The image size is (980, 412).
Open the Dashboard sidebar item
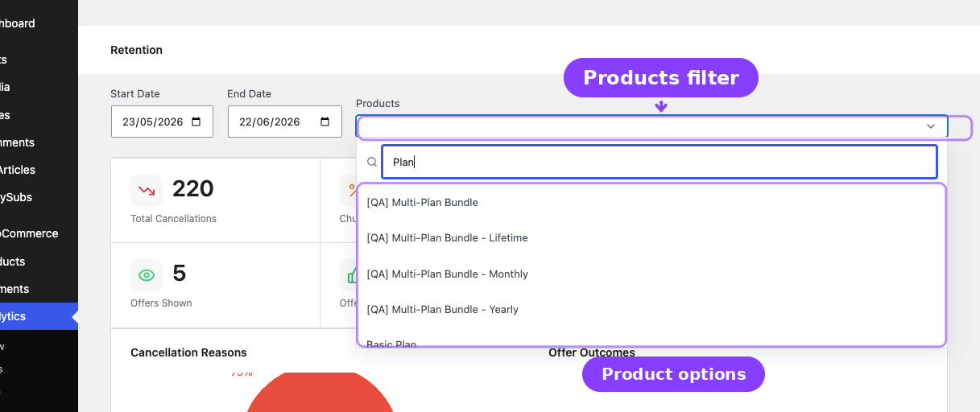[x=39, y=23]
